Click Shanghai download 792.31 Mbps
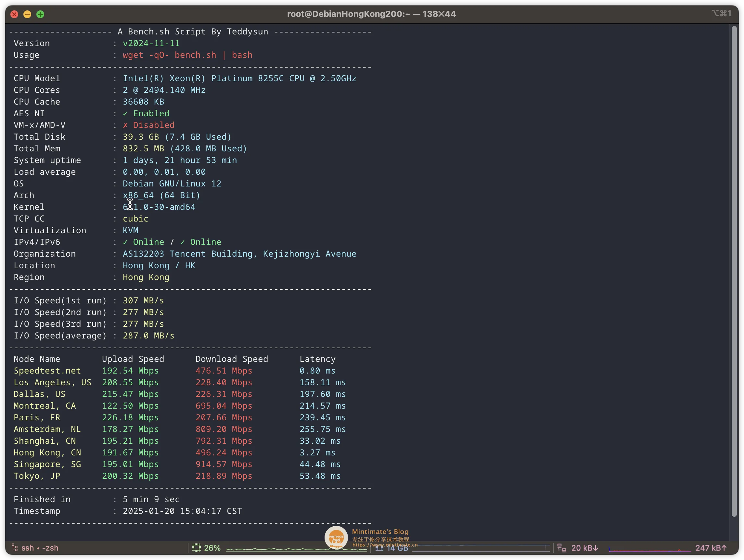This screenshot has width=744, height=560. click(x=224, y=441)
